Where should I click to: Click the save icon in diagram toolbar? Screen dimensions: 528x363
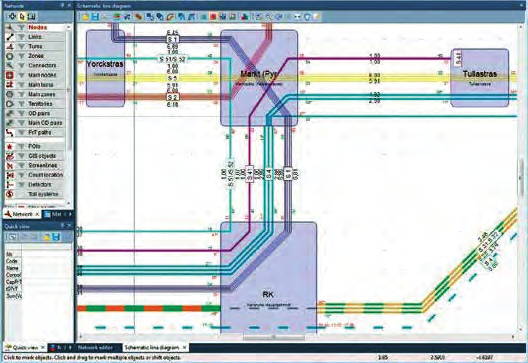pyautogui.click(x=95, y=16)
